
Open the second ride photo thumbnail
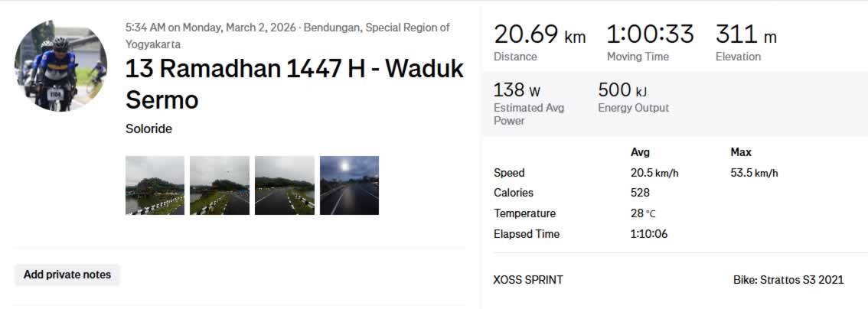[x=220, y=185]
